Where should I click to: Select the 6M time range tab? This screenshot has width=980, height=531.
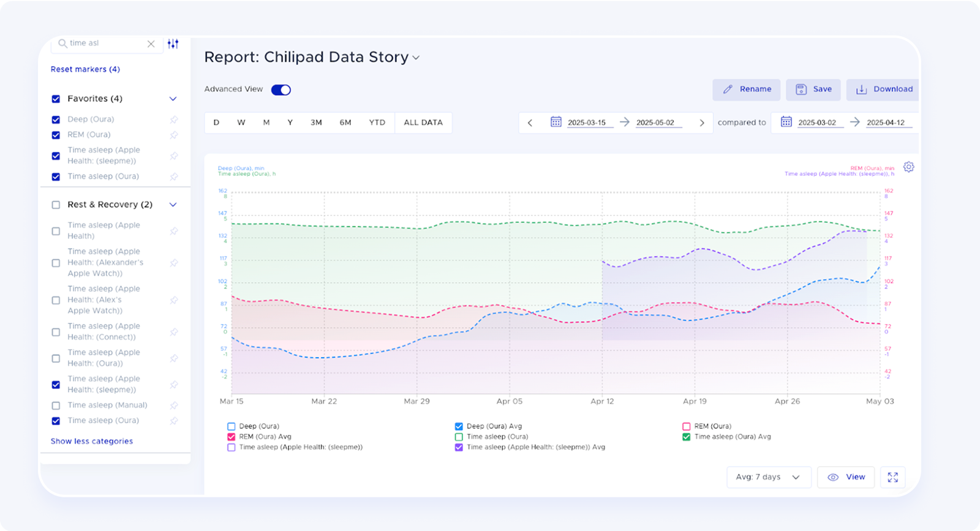pyautogui.click(x=345, y=122)
